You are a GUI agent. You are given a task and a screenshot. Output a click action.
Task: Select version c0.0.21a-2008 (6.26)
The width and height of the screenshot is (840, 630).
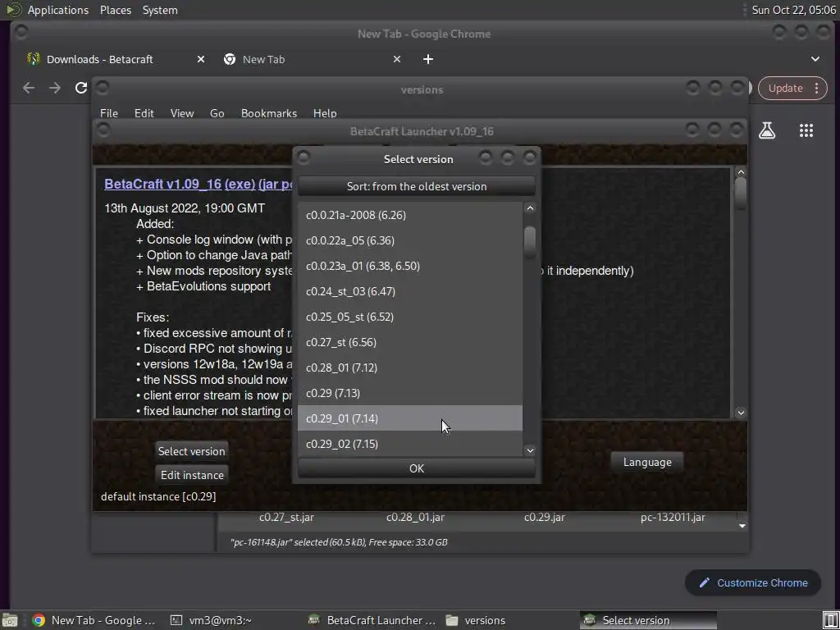[x=410, y=215]
